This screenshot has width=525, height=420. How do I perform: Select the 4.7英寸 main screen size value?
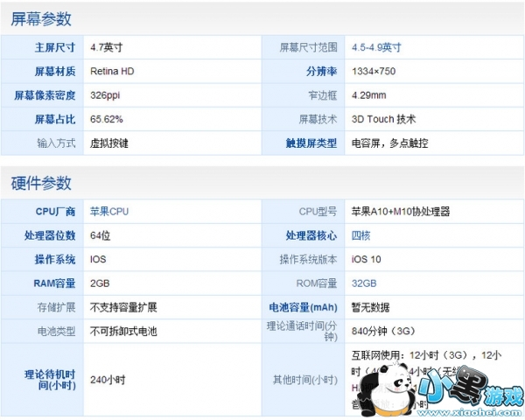pyautogui.click(x=106, y=47)
